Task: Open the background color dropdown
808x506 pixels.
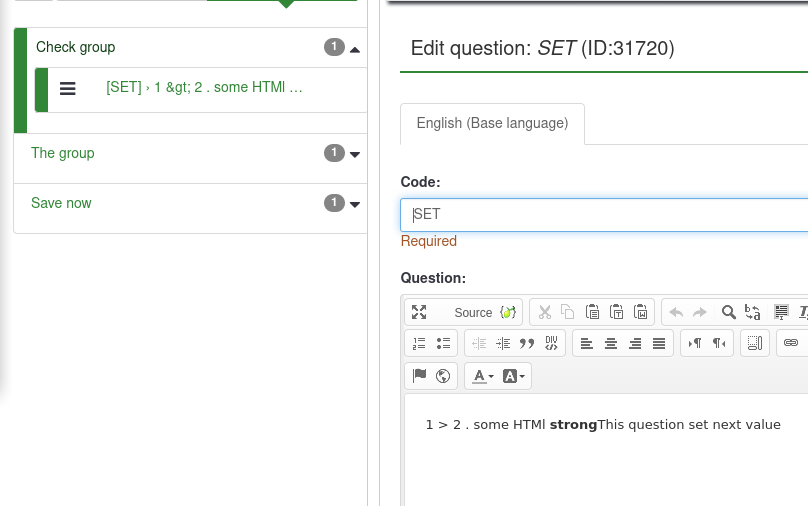Action: (x=514, y=376)
